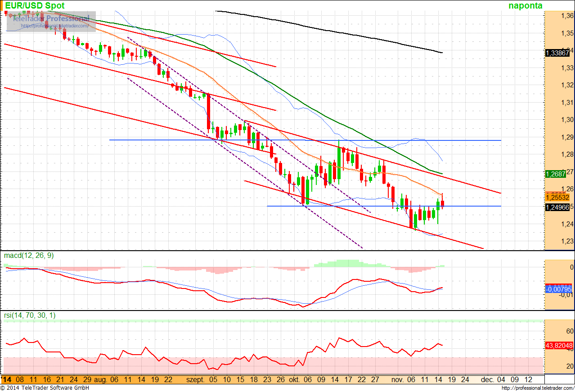Select the 'naponta' timeframe label
The image size is (575, 392).
(526, 6)
